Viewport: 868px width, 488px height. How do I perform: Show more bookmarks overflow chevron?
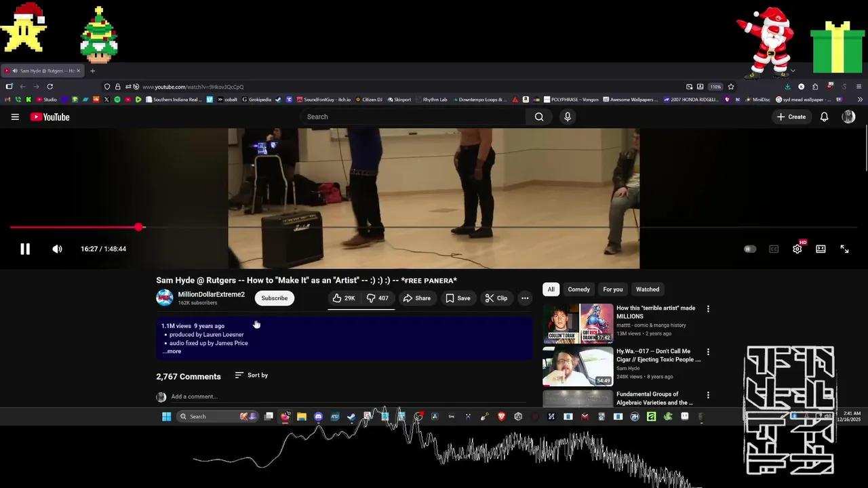click(860, 100)
